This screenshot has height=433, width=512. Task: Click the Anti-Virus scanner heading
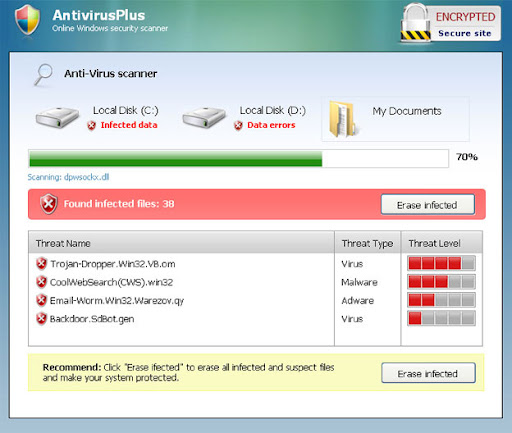coord(111,73)
